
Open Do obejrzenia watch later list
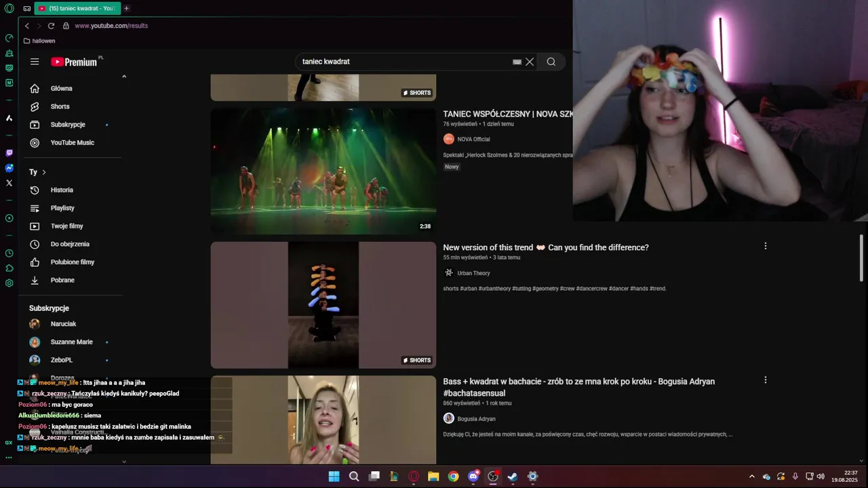coord(70,244)
